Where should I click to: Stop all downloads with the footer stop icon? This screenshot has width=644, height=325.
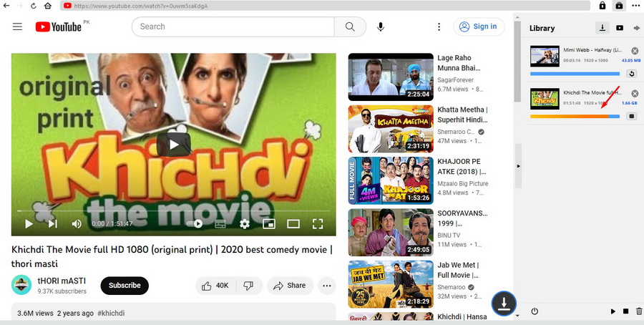(625, 311)
